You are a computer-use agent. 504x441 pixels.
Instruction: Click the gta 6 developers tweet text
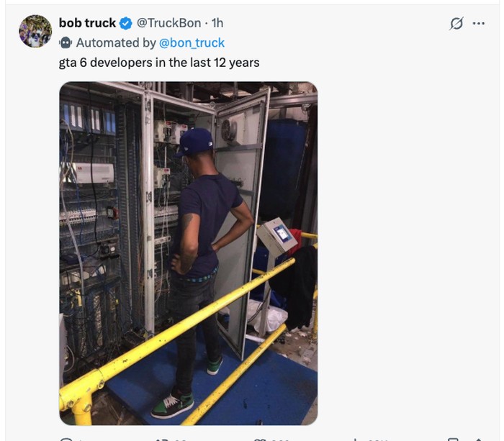159,63
